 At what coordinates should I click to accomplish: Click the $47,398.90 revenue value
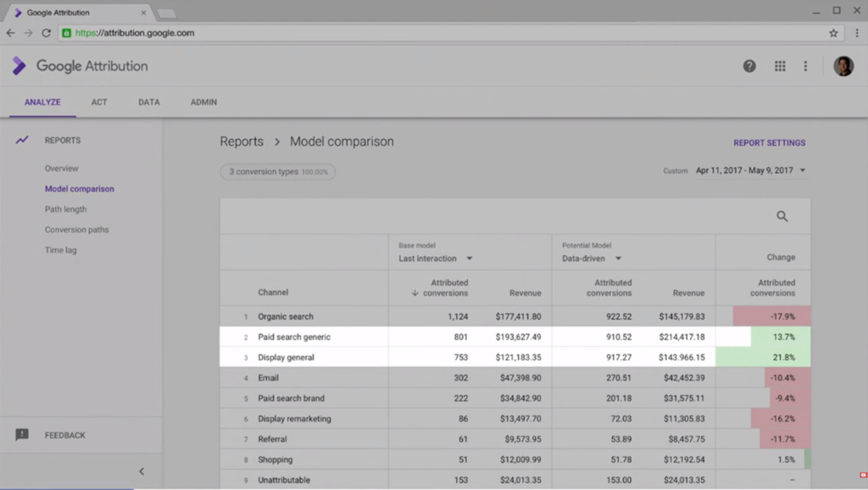520,377
